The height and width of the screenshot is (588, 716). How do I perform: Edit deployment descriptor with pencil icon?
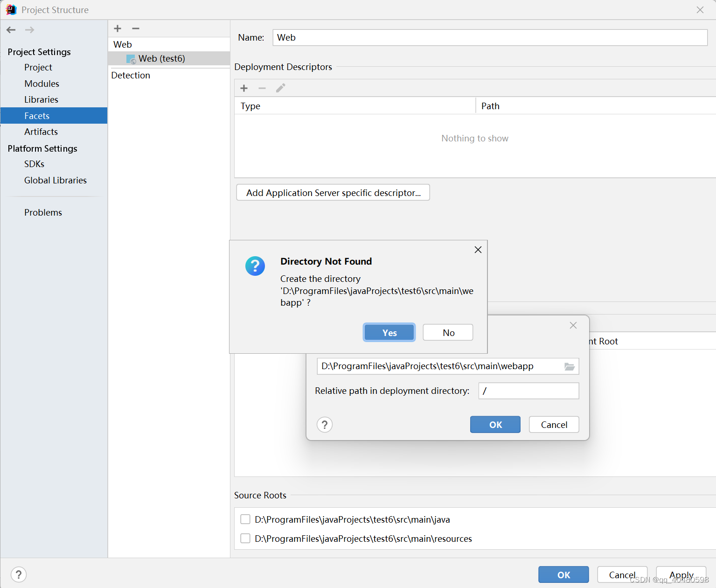(x=280, y=88)
